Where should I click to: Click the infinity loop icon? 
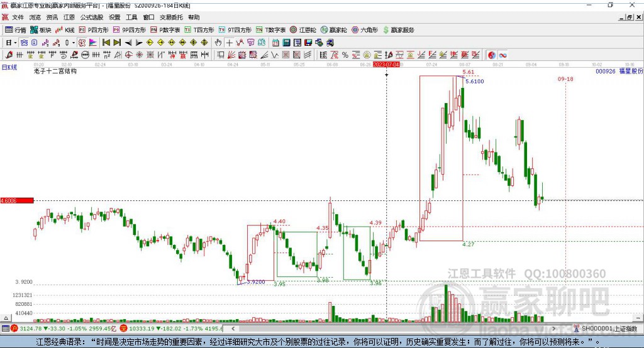502,55
